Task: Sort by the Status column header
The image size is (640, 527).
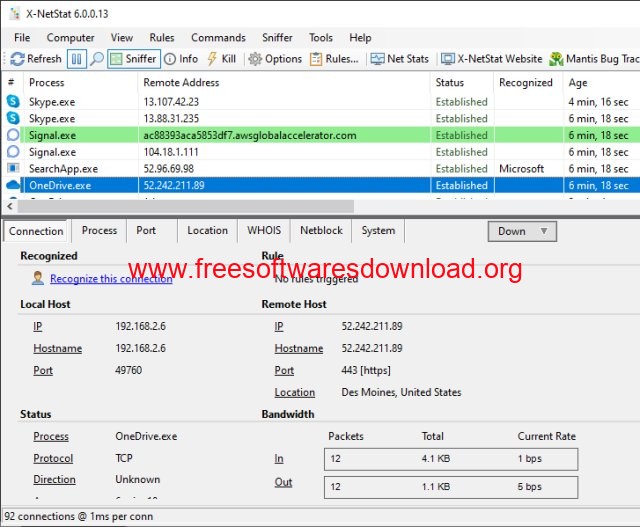Action: [x=462, y=82]
